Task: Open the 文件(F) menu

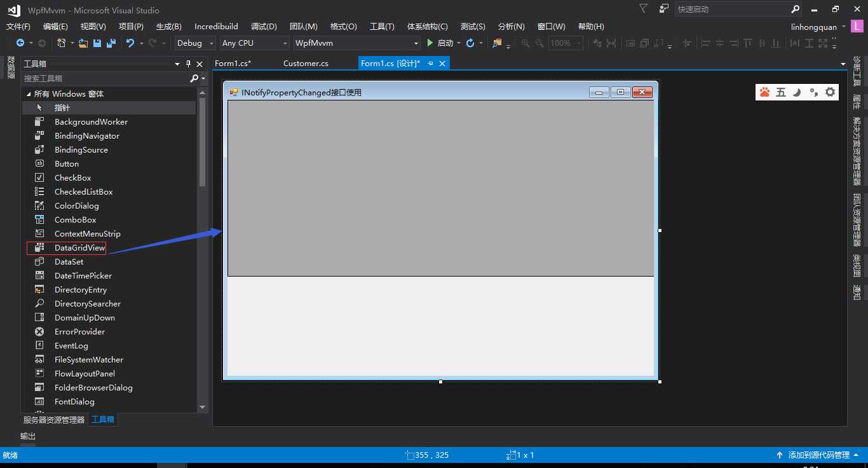Action: (18, 27)
